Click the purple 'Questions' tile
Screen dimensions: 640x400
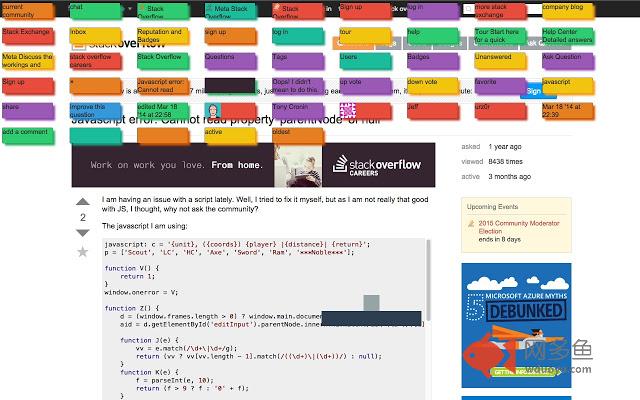click(231, 61)
